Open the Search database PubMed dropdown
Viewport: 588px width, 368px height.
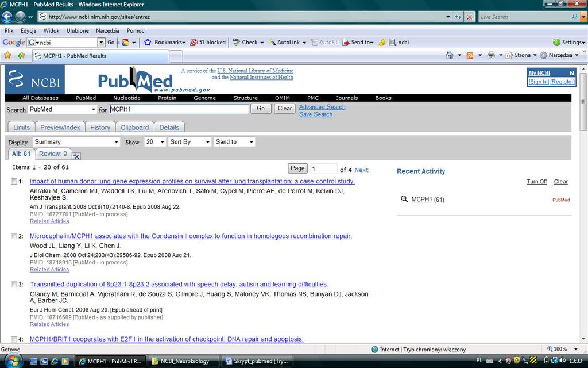62,109
